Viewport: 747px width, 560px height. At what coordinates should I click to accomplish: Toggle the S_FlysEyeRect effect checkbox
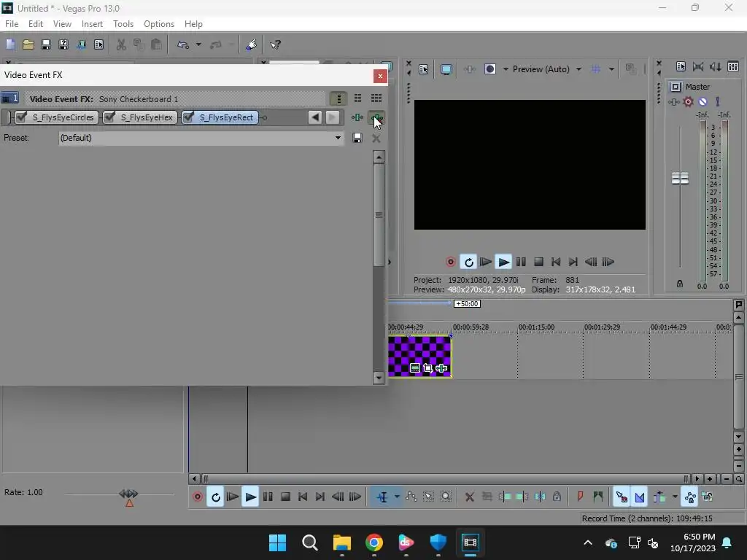(188, 117)
